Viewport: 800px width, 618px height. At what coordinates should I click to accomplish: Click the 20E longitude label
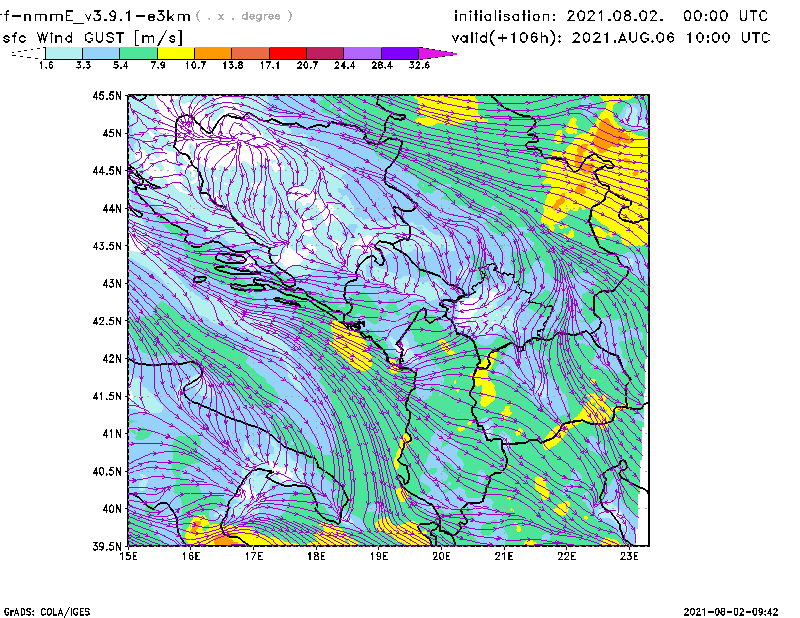(441, 556)
